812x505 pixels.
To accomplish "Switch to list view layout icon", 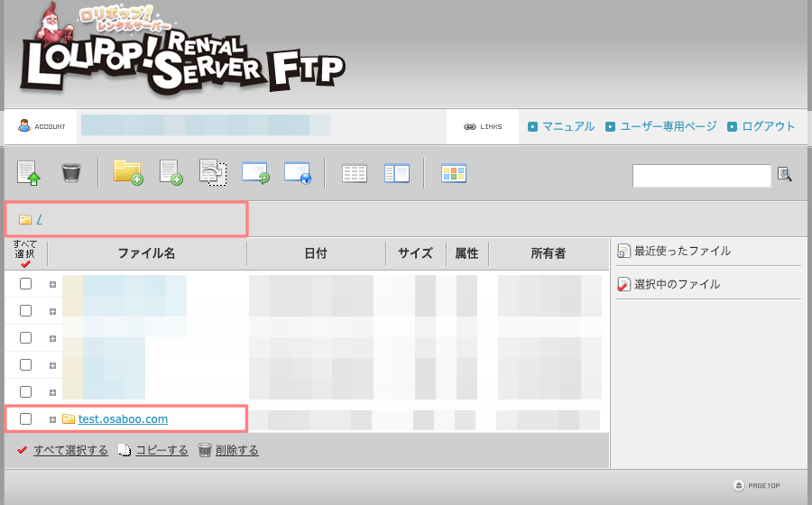I will point(355,173).
